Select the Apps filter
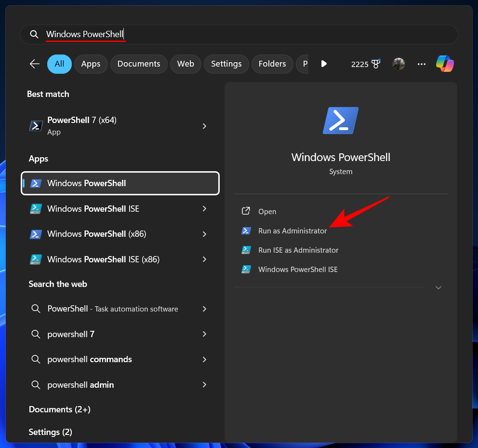This screenshot has height=448, width=478. click(x=91, y=63)
